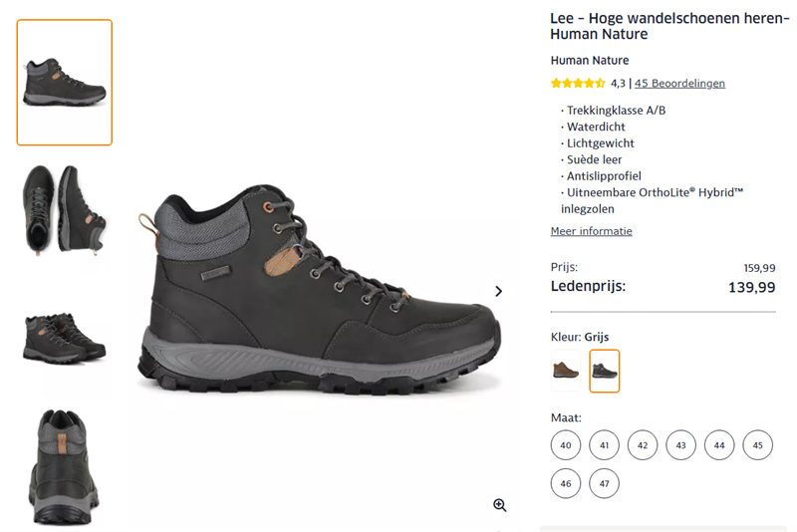Choose shoe size 45
This screenshot has width=797, height=532.
coord(758,445)
